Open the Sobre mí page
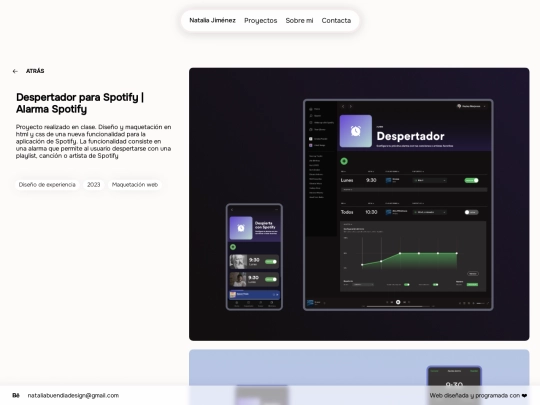Screen dimensions: 540x405 pyautogui.click(x=299, y=21)
